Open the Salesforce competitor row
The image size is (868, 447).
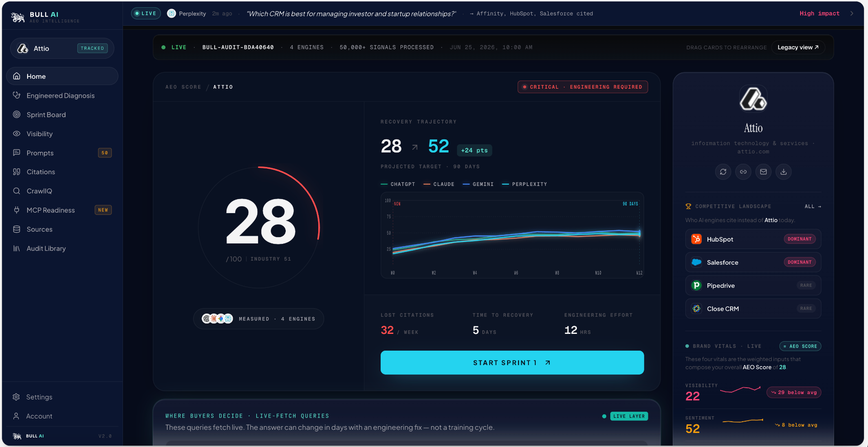pos(753,262)
